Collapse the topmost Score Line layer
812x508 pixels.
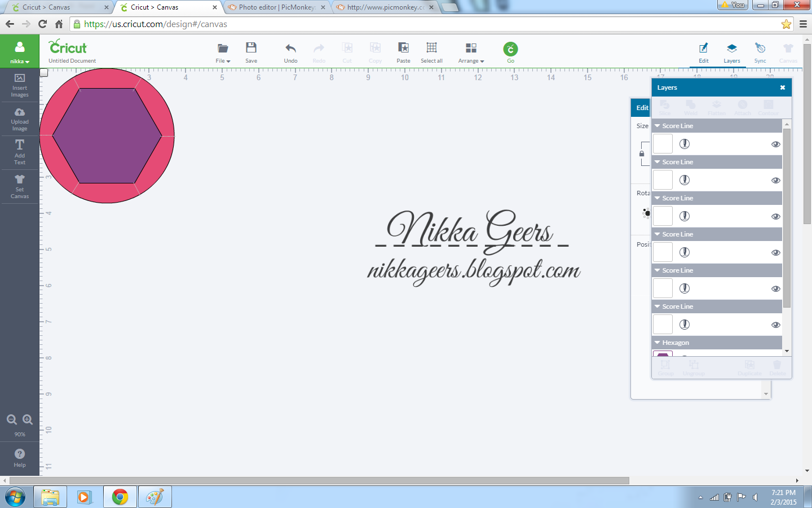click(657, 126)
